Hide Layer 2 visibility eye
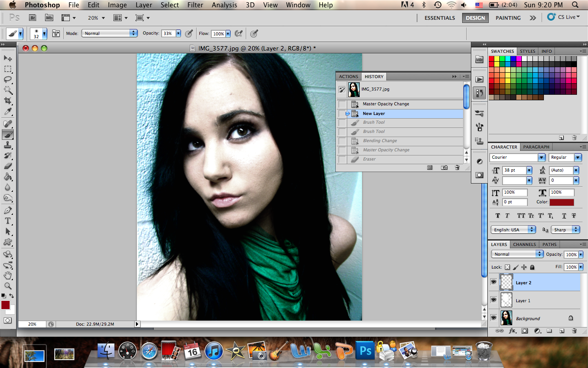 point(493,282)
